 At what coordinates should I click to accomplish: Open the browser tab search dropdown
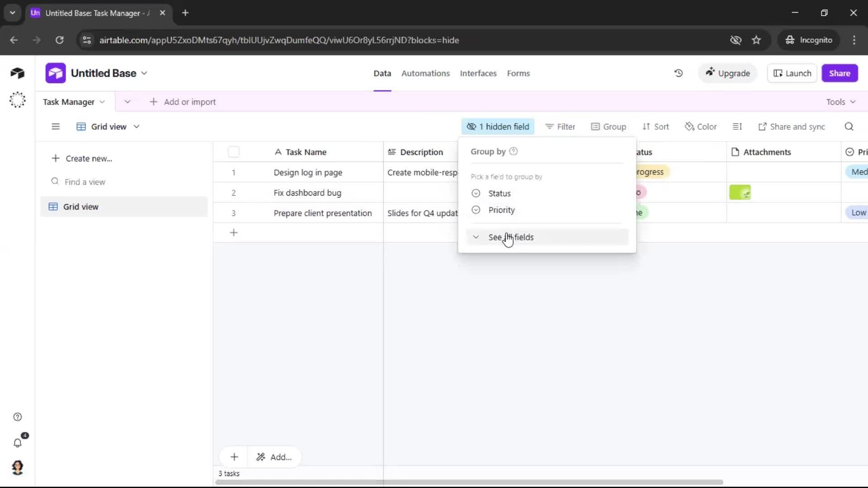(13, 13)
